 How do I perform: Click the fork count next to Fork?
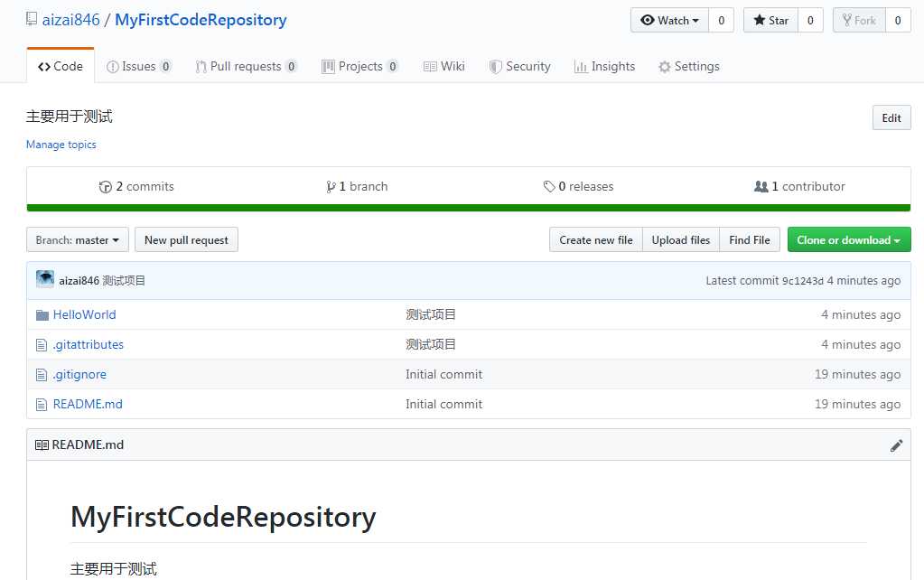tap(898, 20)
